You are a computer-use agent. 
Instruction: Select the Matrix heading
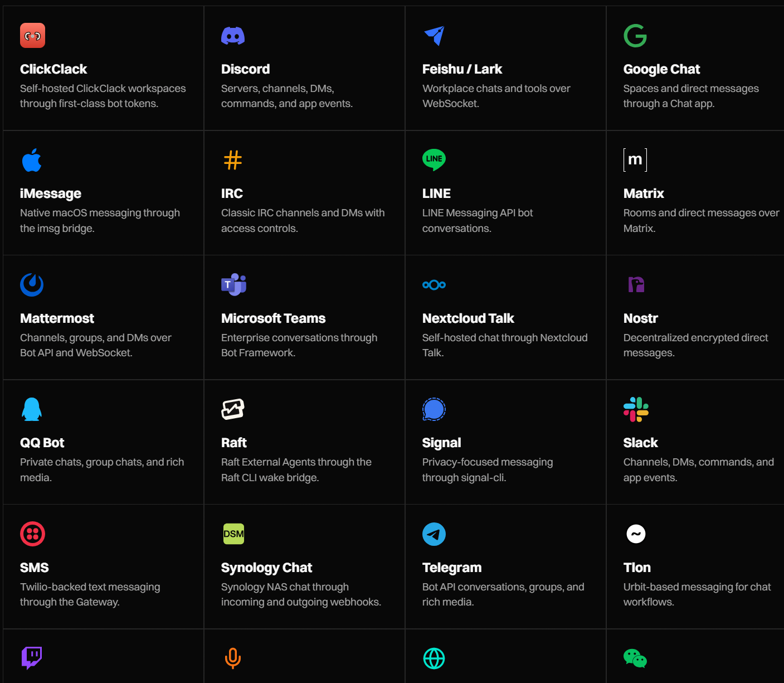click(644, 193)
